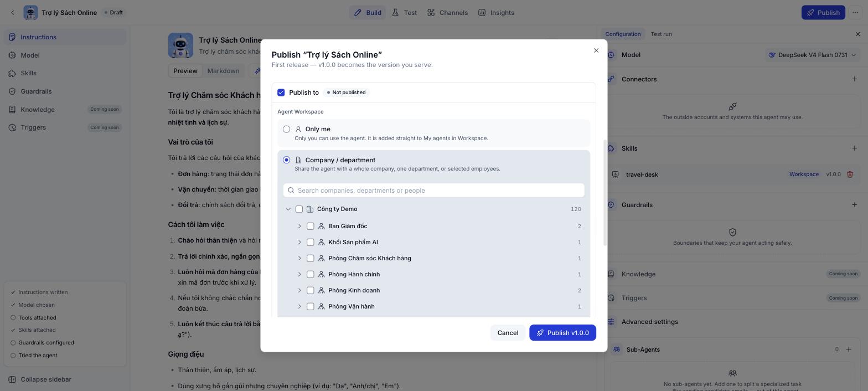Close the Publish dialog with the X icon
This screenshot has height=391, width=868.
click(596, 50)
